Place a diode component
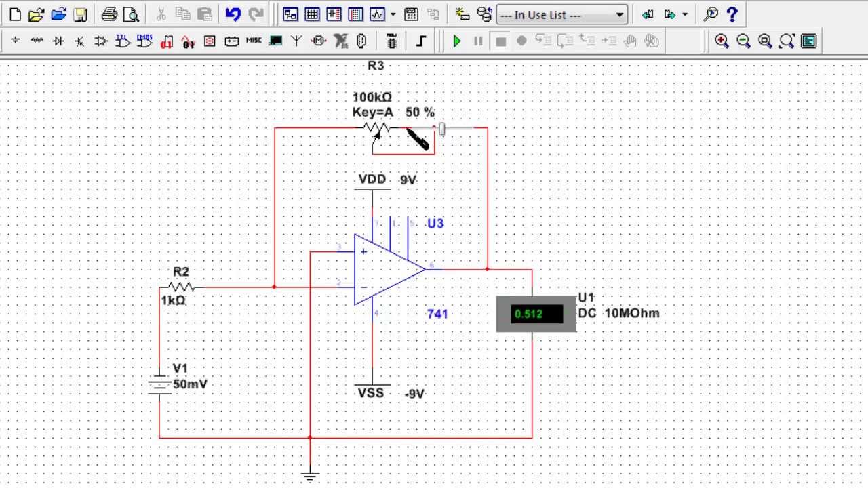The height and width of the screenshot is (488, 868). [58, 41]
